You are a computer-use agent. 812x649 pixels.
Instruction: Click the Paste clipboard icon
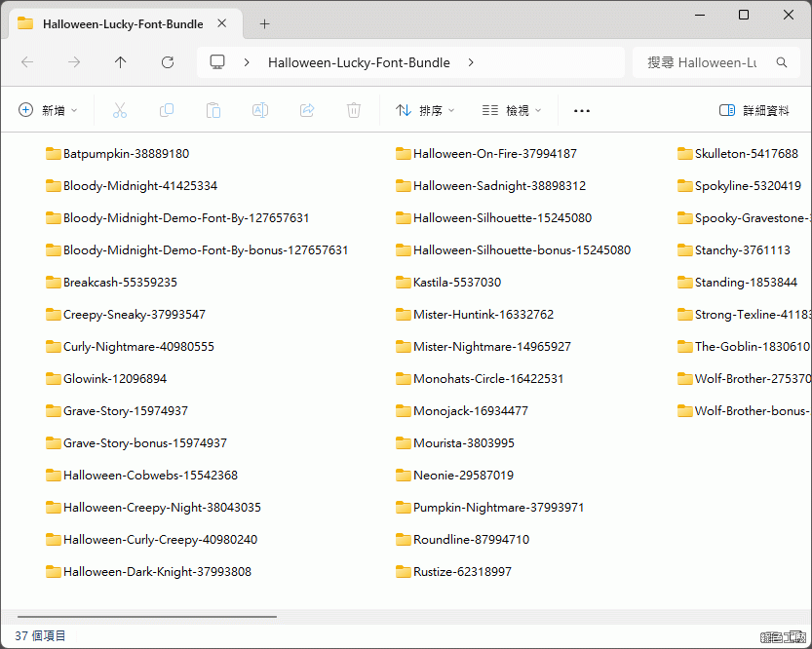click(x=213, y=110)
